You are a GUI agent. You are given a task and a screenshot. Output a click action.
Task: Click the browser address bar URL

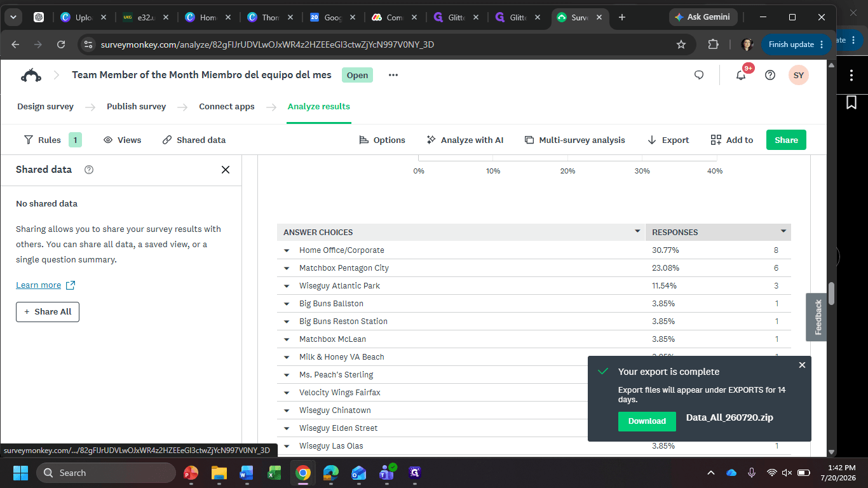[268, 44]
